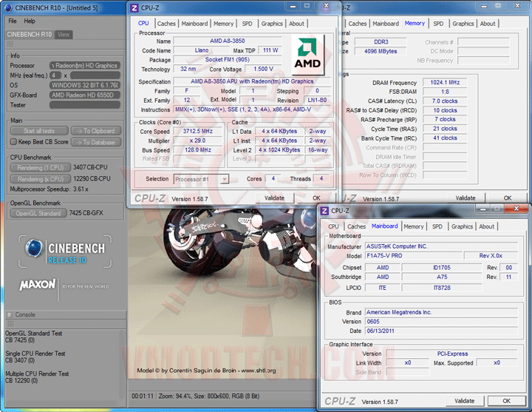Screen dimensions: 532x412
Task: Click the CPU-Z icon in front CPU window title
Action: click(x=134, y=8)
